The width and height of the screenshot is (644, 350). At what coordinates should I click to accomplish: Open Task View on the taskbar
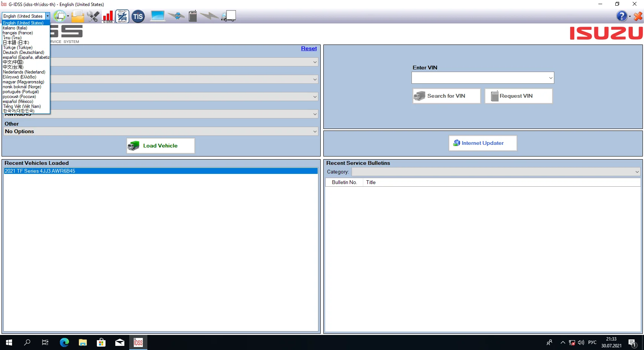coord(45,342)
